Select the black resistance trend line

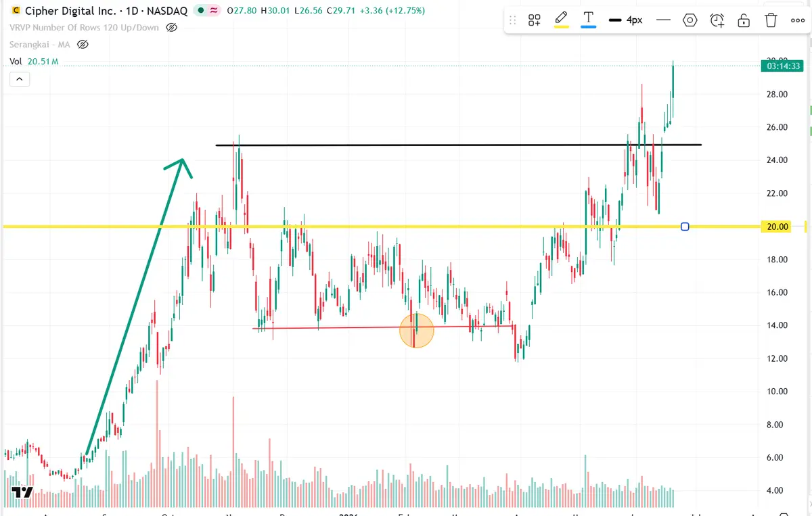click(458, 145)
